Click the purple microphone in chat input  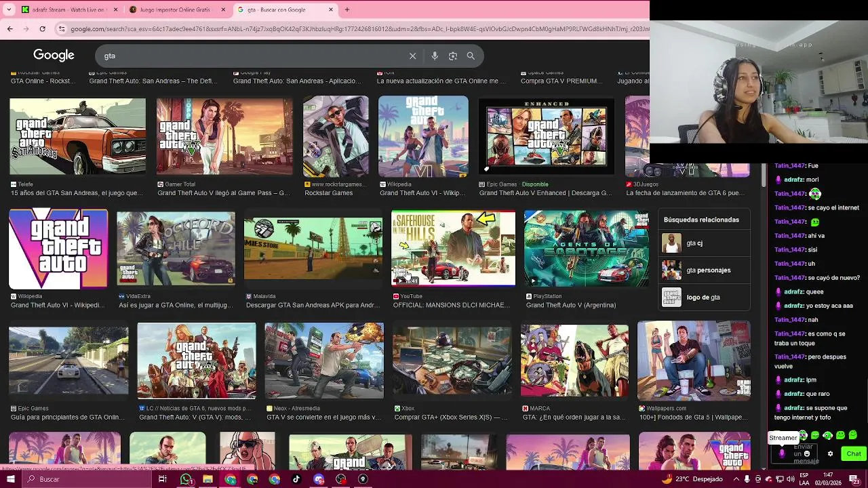coord(782,453)
